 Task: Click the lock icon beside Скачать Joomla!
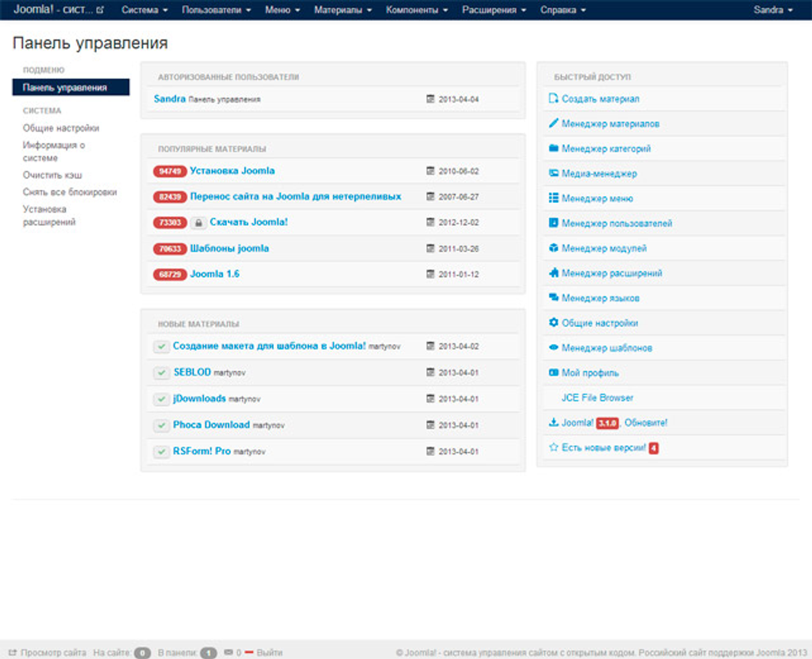tap(199, 222)
